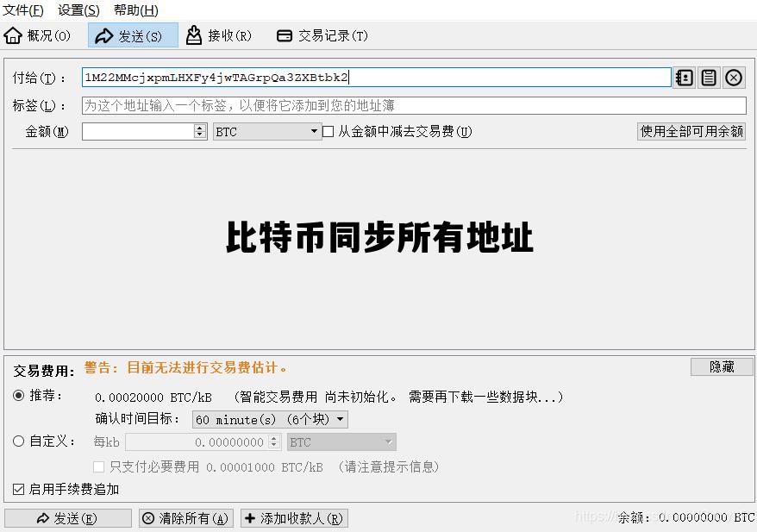Toggle 只支付必要费用 checkbox

coord(98,466)
